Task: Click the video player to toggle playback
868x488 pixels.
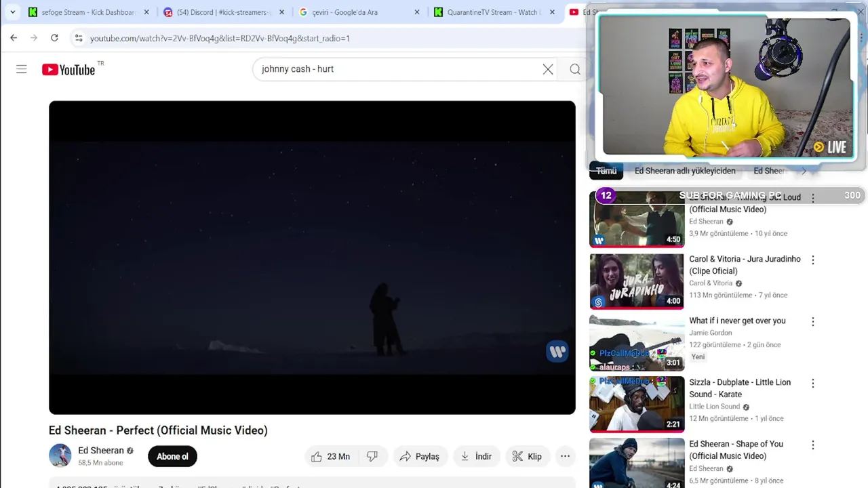Action: tap(312, 258)
